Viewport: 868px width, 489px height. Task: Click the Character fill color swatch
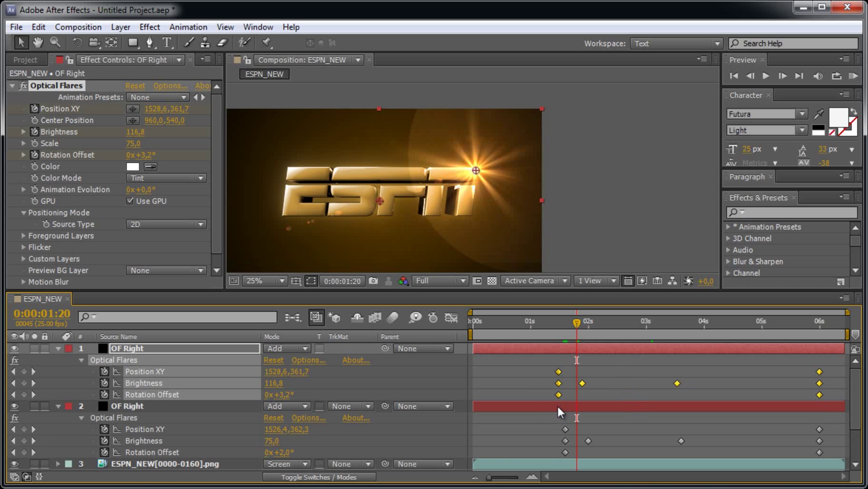838,117
